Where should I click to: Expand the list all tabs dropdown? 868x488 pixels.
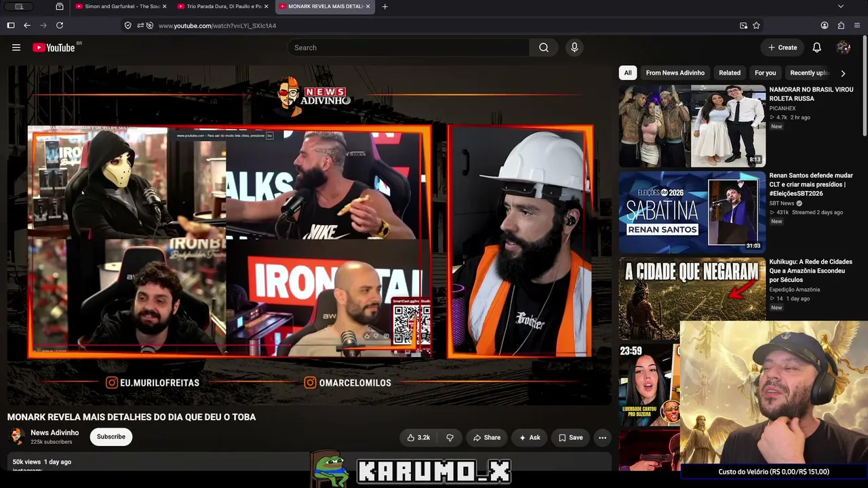(841, 7)
